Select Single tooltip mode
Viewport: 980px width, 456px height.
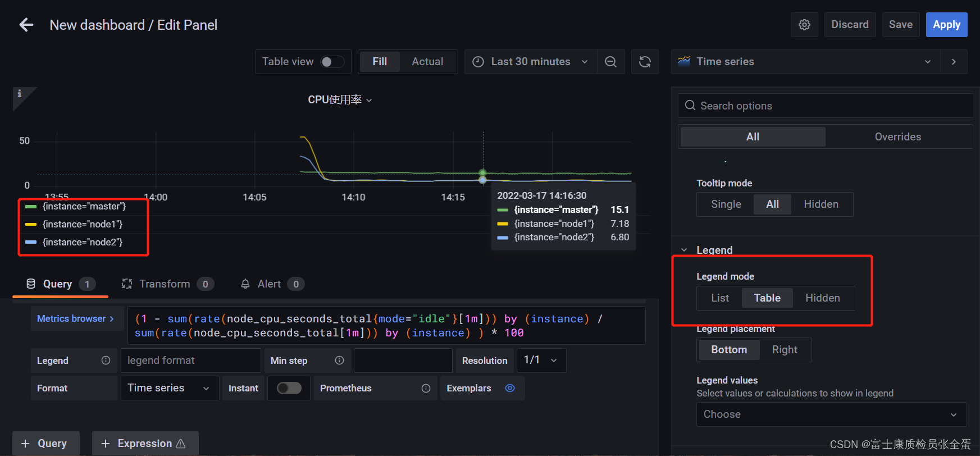(x=726, y=204)
